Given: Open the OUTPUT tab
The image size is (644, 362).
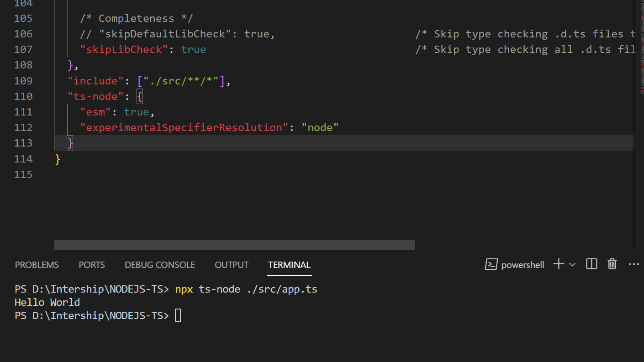Looking at the screenshot, I should tap(232, 265).
